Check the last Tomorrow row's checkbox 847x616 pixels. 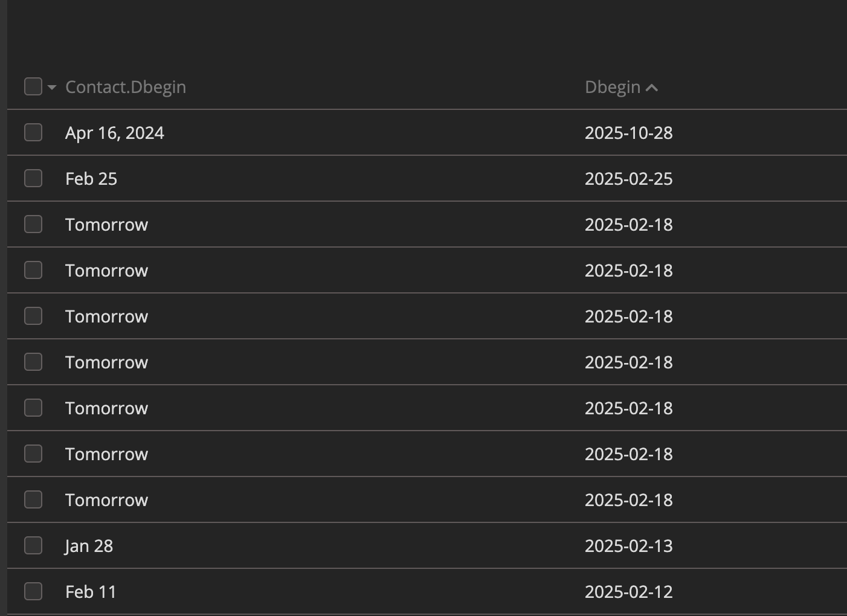[33, 499]
